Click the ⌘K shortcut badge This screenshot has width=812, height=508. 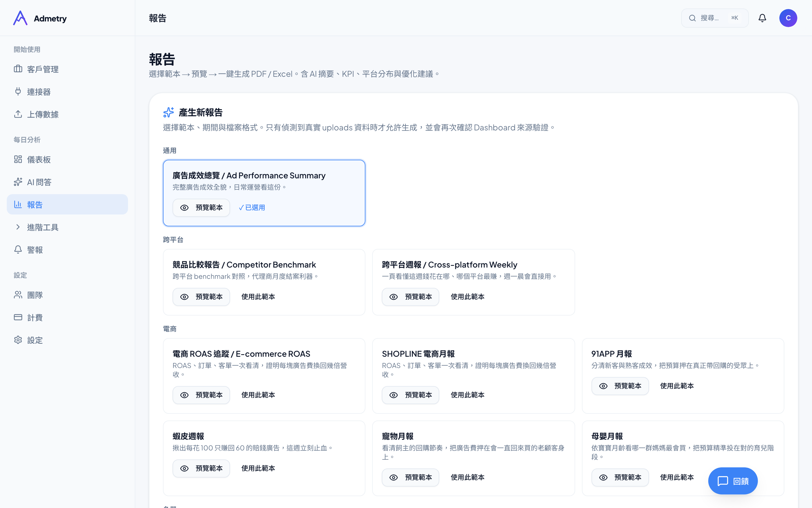(x=735, y=18)
